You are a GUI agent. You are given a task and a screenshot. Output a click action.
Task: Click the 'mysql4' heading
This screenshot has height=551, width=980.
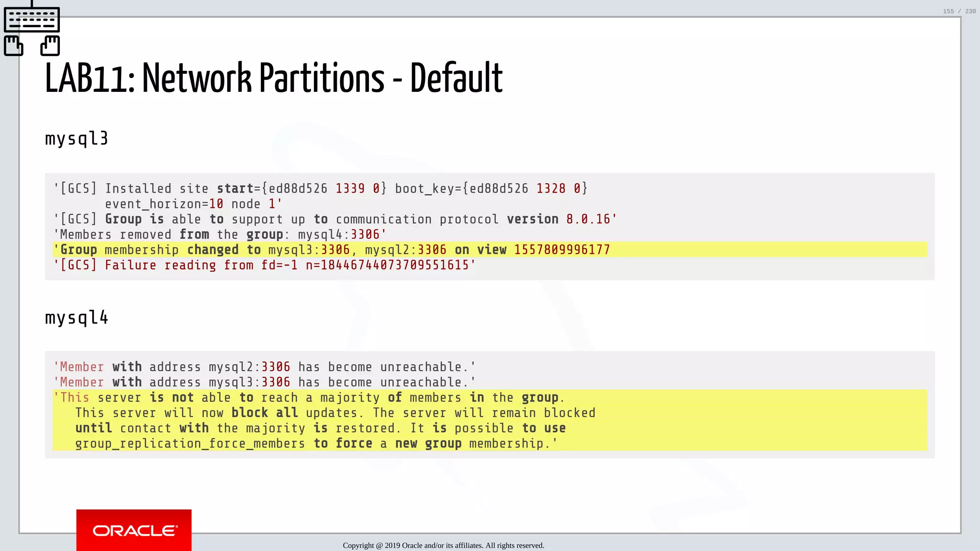click(77, 318)
